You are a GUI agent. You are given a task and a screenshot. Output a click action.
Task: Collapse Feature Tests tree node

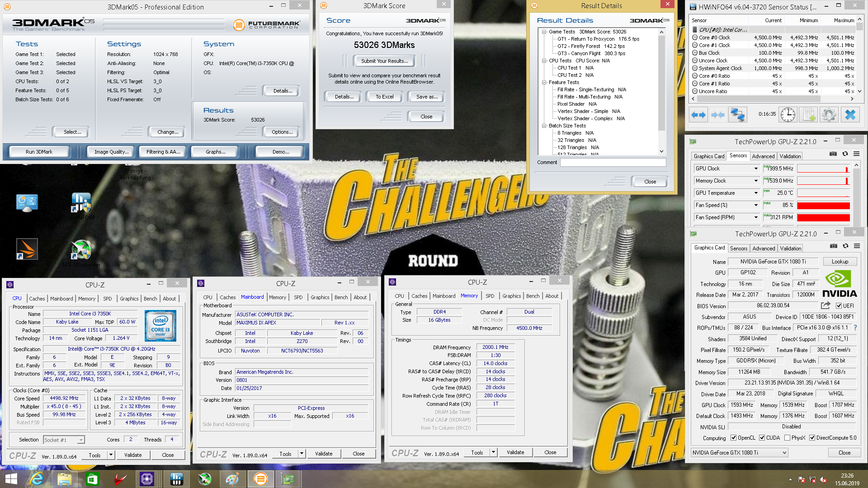coord(544,82)
